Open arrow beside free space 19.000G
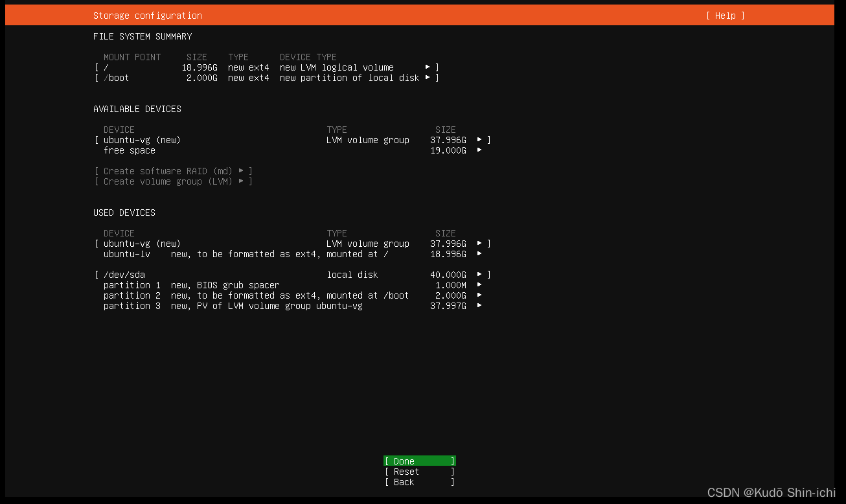Image resolution: width=846 pixels, height=504 pixels. 479,150
